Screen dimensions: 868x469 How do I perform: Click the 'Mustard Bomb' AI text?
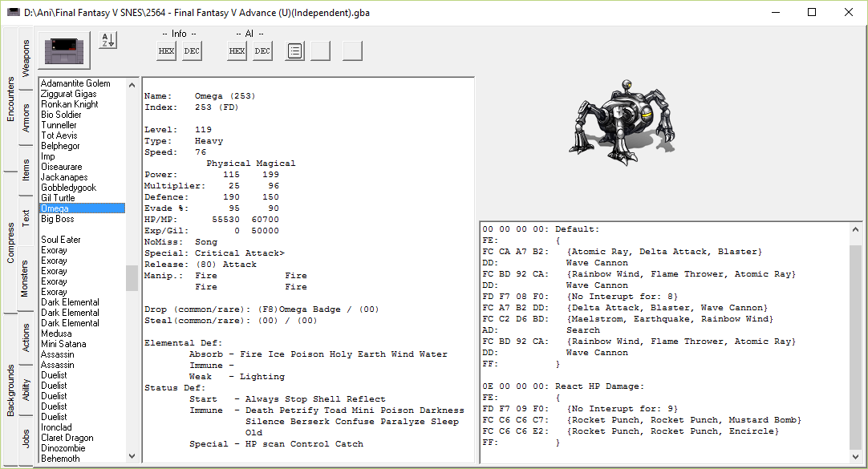[762, 420]
